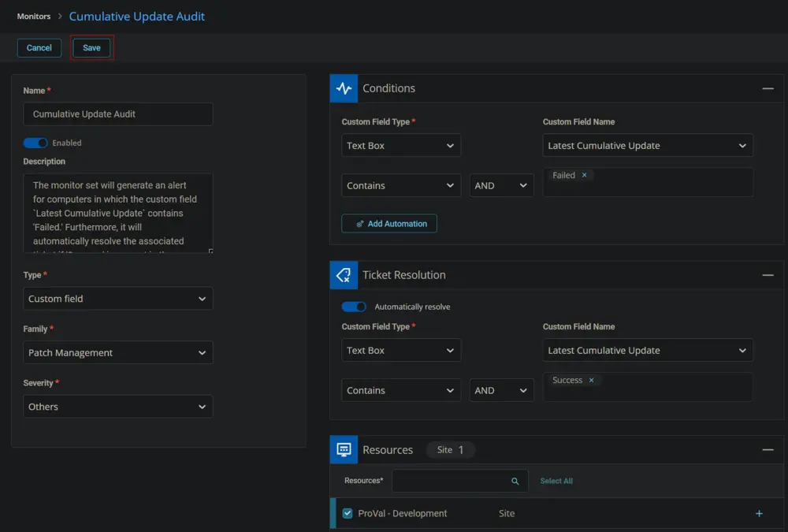Click the Add Automation button
Viewport: 788px width, 532px height.
click(x=389, y=224)
